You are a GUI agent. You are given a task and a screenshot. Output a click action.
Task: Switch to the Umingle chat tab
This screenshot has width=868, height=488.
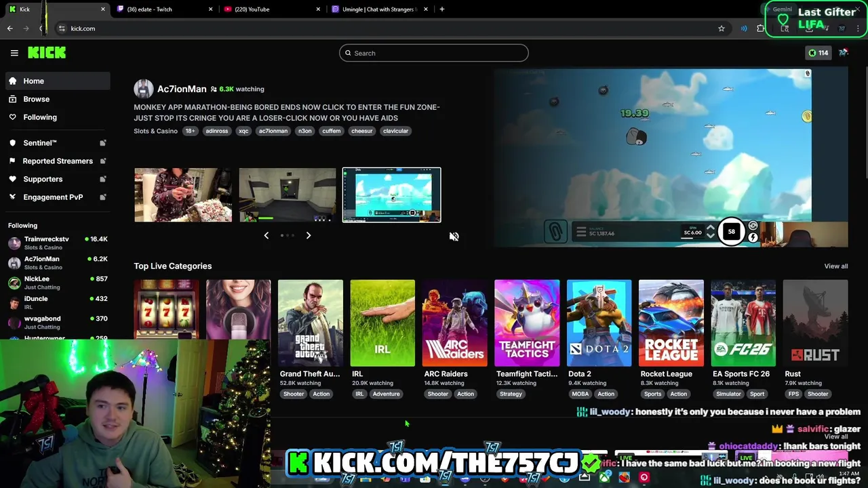tap(379, 9)
